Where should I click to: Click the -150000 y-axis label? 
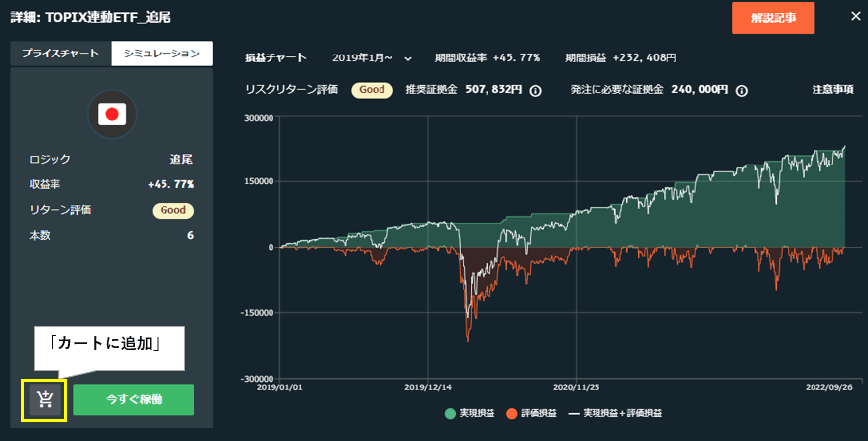click(257, 313)
